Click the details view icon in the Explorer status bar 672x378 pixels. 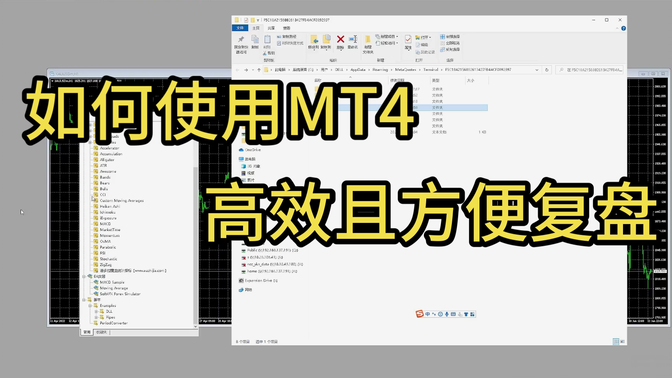(x=615, y=341)
